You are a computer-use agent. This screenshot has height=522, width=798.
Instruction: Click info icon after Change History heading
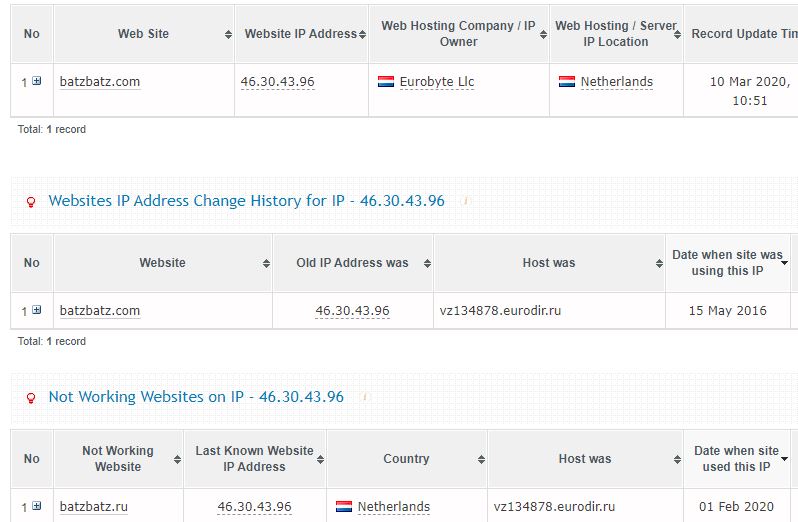point(466,201)
